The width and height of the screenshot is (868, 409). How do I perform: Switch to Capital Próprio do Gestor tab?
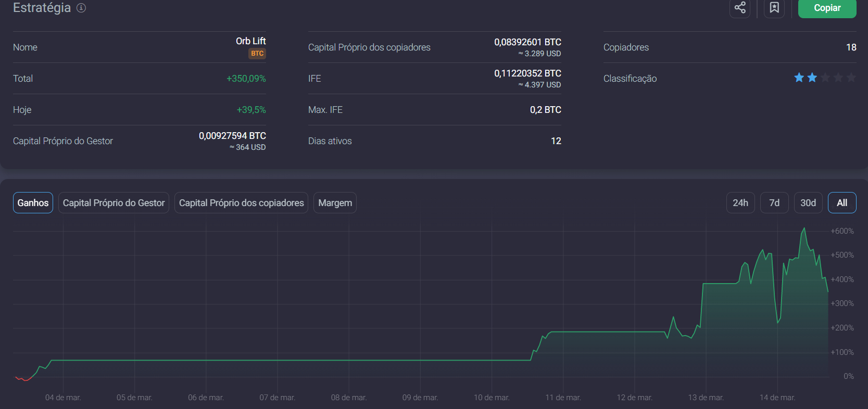tap(114, 203)
